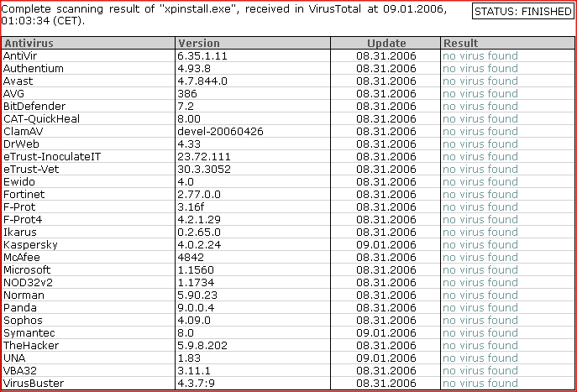Select the eTrust-InoculateIT entry
This screenshot has width=577, height=392.
[52, 157]
